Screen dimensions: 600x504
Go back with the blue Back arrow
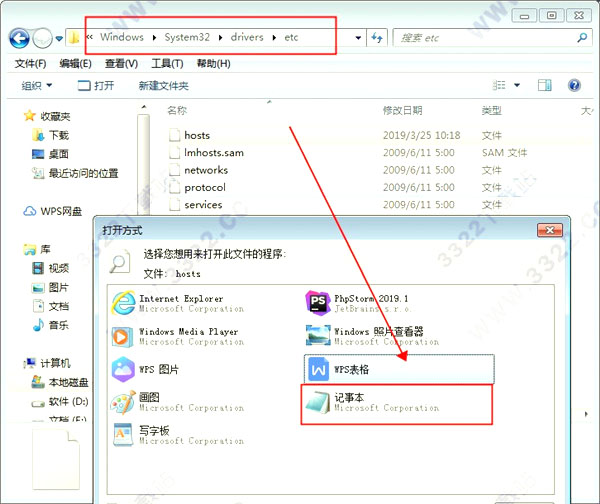pos(19,38)
